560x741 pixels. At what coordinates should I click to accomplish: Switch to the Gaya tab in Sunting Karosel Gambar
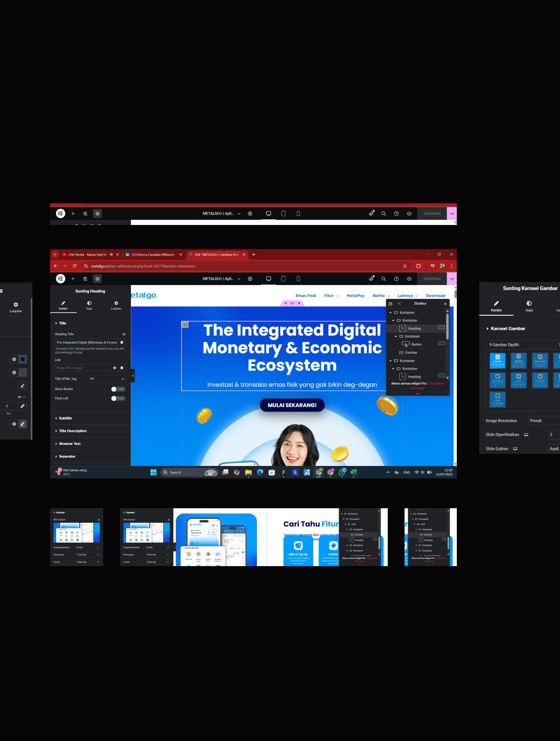tap(529, 306)
